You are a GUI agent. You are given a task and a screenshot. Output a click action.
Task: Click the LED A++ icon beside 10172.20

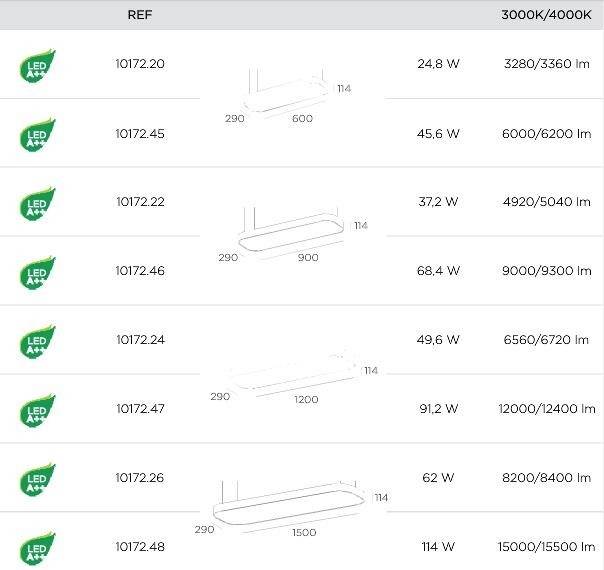click(37, 66)
